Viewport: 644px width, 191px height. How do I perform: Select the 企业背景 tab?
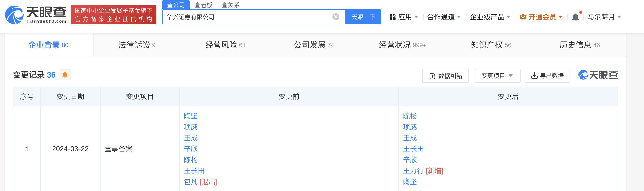pos(49,45)
